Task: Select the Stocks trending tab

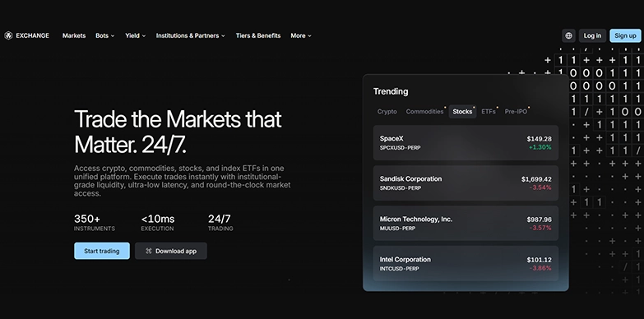Action: pos(462,111)
